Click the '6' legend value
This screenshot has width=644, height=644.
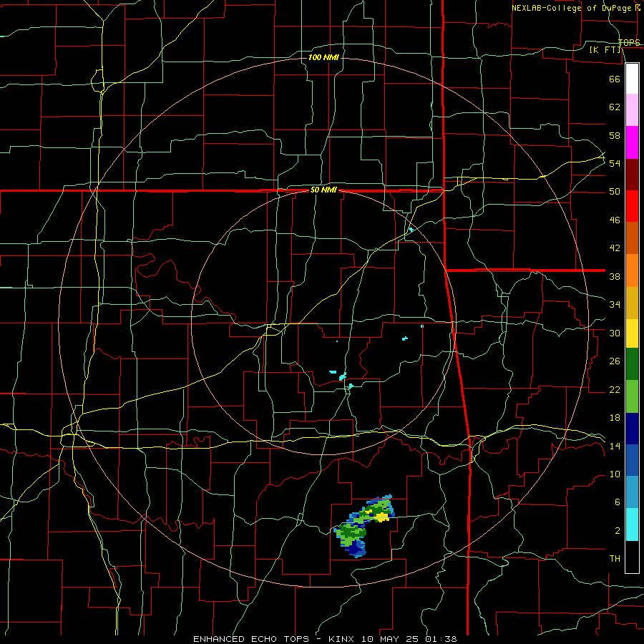tap(617, 502)
